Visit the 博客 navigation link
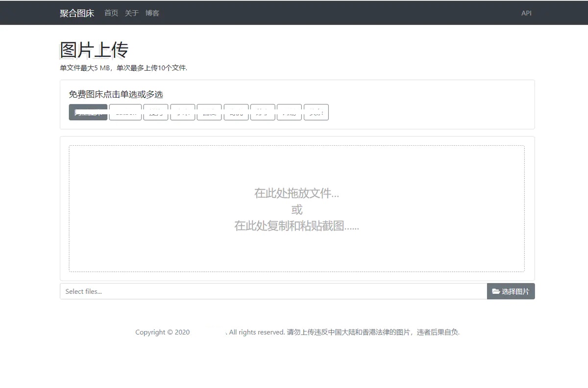The image size is (588, 388). tap(153, 13)
